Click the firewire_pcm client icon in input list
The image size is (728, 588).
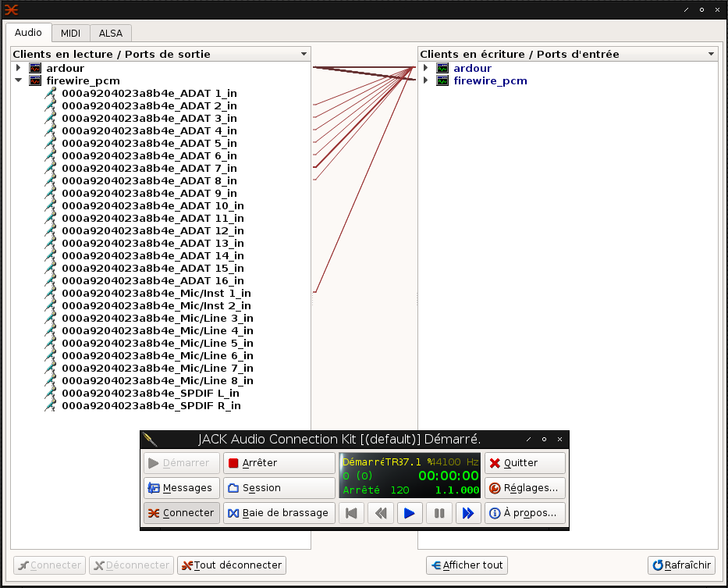pyautogui.click(x=442, y=80)
